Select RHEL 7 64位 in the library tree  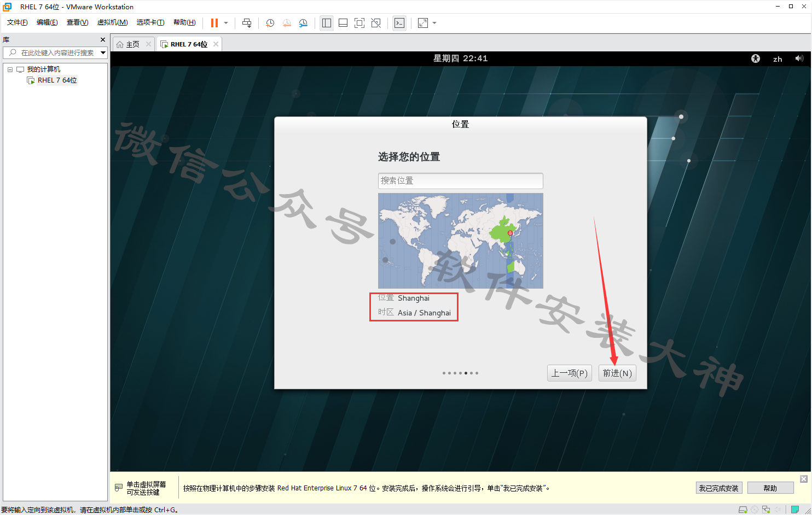57,80
